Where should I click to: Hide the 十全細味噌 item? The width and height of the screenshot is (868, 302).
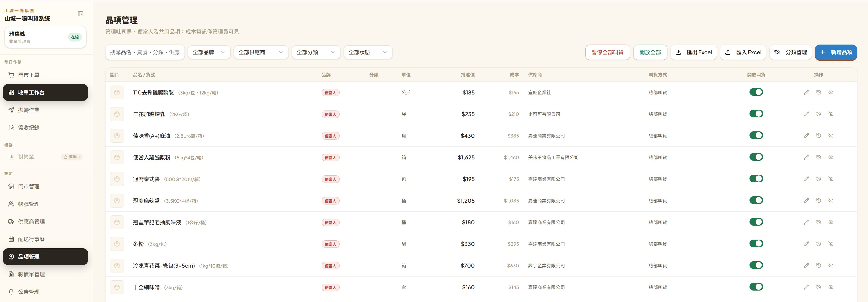click(x=831, y=287)
